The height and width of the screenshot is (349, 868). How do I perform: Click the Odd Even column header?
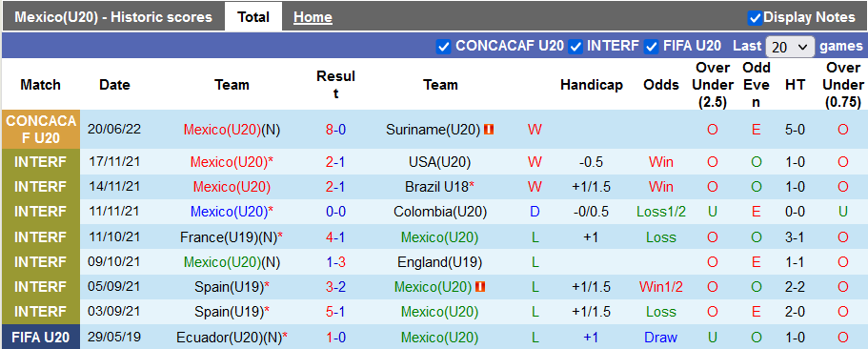(x=757, y=85)
